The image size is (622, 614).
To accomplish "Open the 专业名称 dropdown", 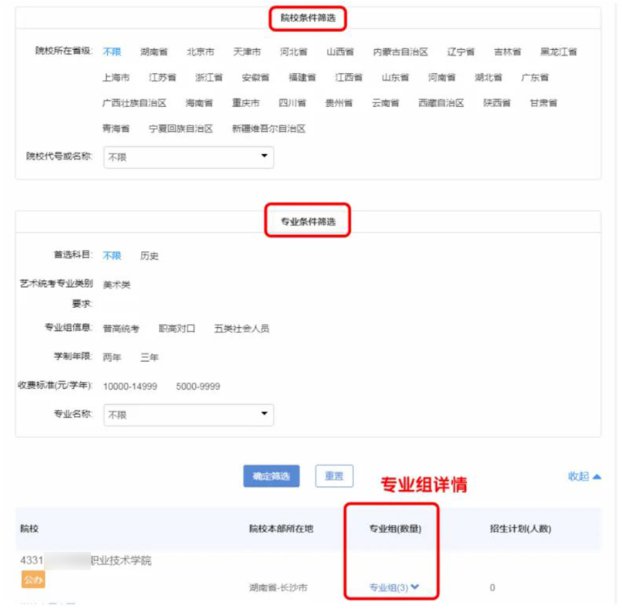I will pos(188,415).
